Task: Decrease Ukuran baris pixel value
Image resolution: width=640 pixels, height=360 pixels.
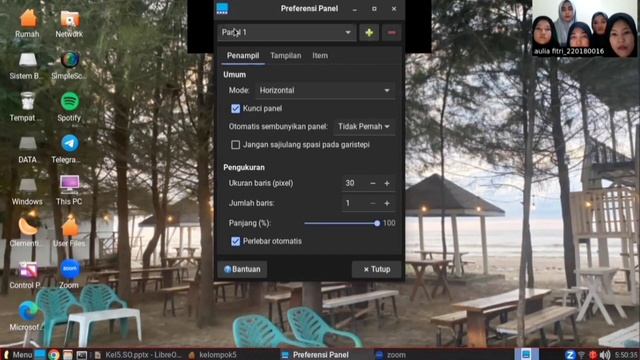Action: [373, 184]
